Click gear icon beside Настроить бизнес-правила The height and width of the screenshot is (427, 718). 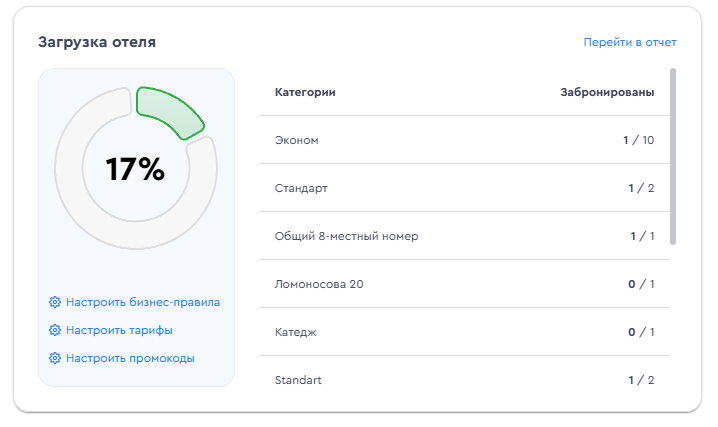[x=55, y=302]
